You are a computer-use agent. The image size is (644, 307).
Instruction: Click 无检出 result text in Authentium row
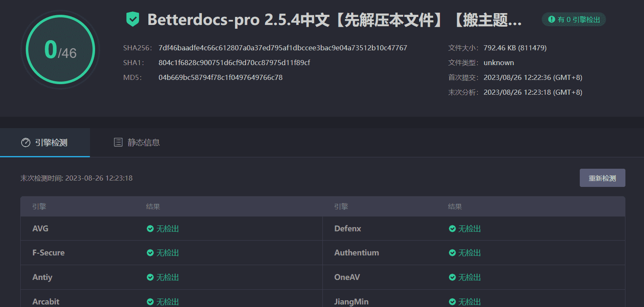[x=470, y=253]
